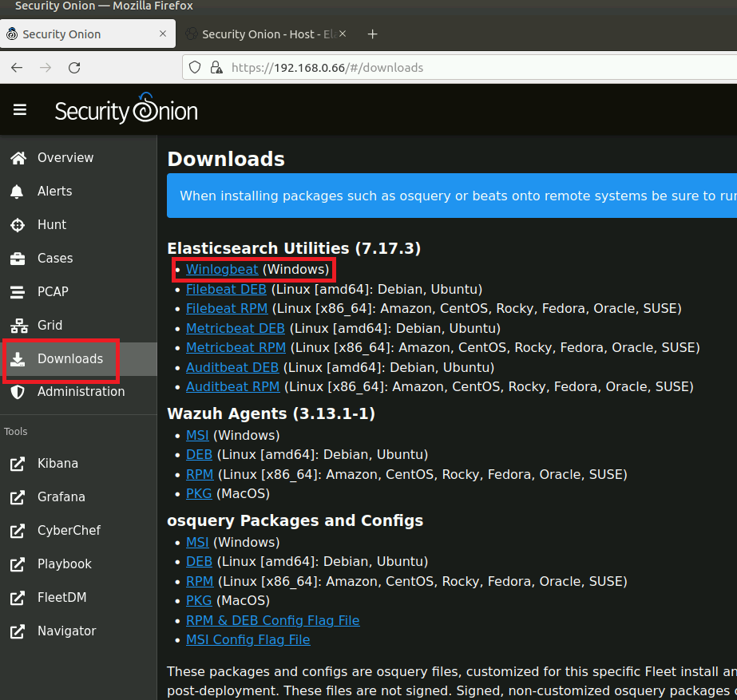Download Winlogbeat for Windows

coord(222,269)
